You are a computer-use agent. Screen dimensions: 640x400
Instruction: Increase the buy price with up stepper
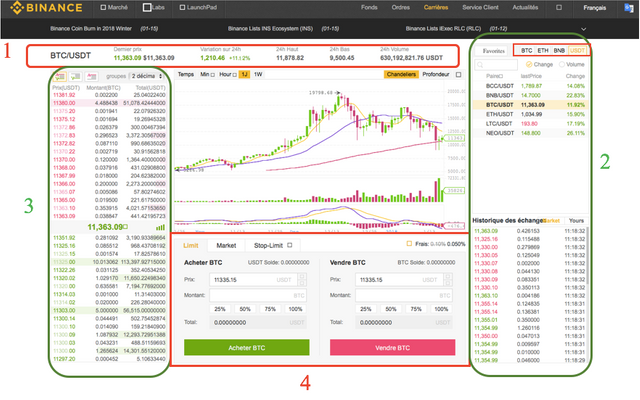tap(302, 277)
